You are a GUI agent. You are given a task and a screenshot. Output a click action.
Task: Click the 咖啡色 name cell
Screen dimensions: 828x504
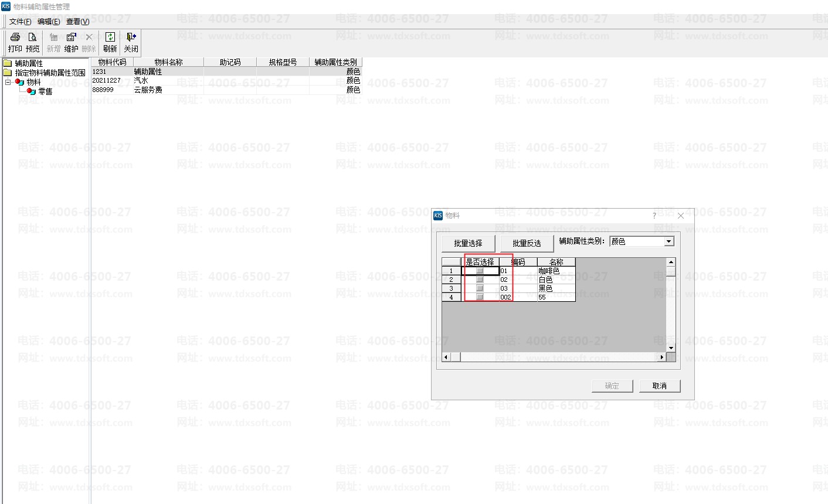(x=556, y=271)
